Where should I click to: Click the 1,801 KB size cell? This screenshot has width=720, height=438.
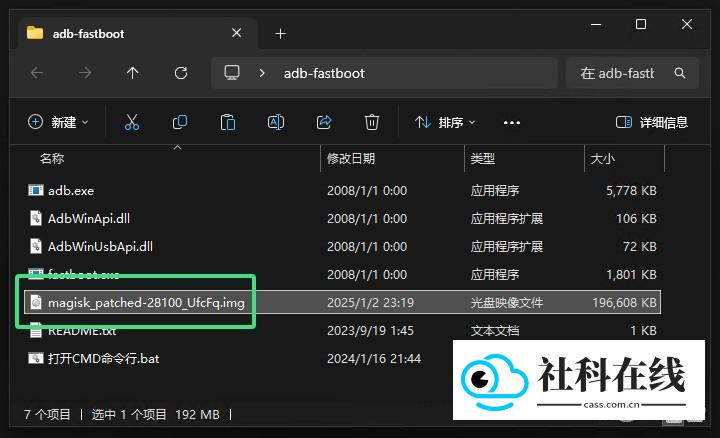pos(631,275)
